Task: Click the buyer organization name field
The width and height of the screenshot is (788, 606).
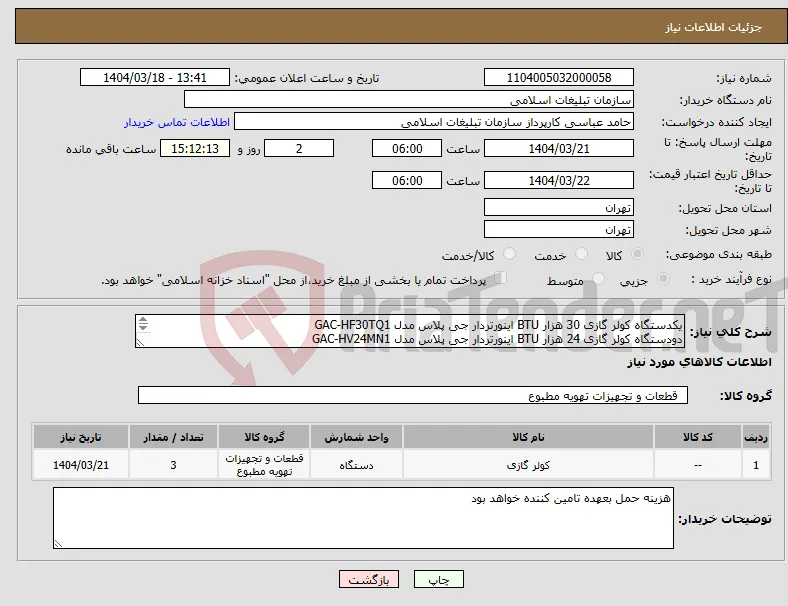Action: [409, 99]
